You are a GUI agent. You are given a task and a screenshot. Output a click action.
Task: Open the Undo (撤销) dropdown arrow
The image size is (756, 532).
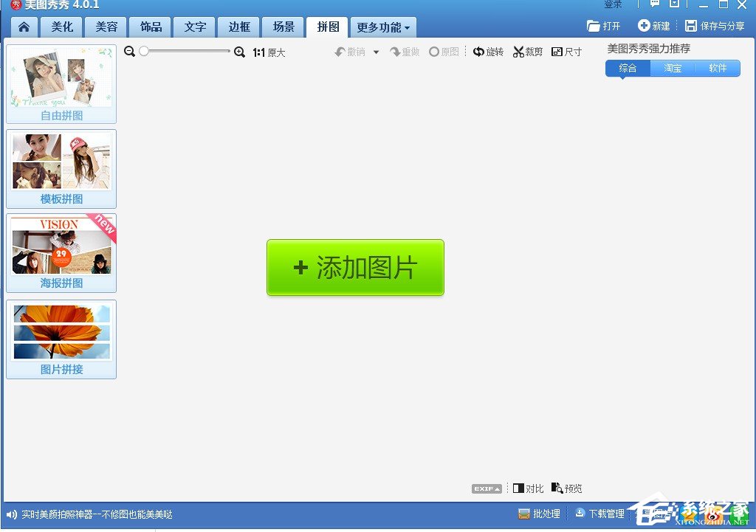(x=376, y=52)
